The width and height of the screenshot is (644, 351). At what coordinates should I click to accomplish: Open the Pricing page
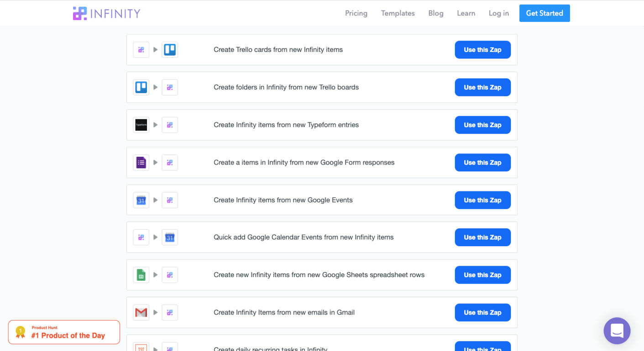pos(356,13)
